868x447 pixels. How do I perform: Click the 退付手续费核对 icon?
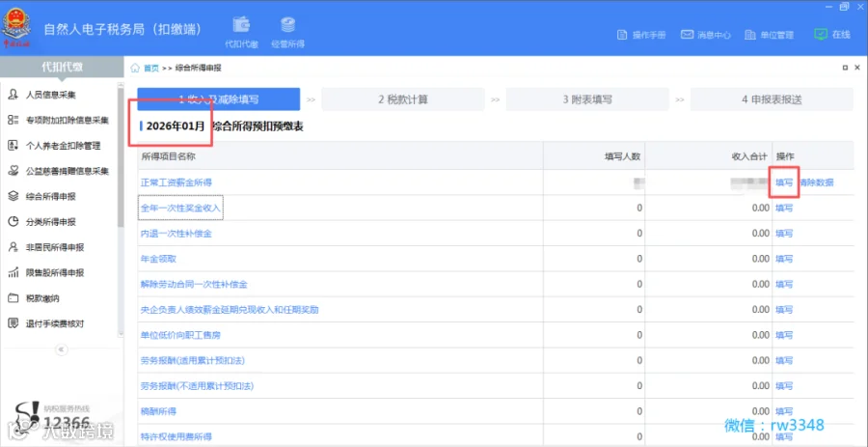click(x=14, y=322)
